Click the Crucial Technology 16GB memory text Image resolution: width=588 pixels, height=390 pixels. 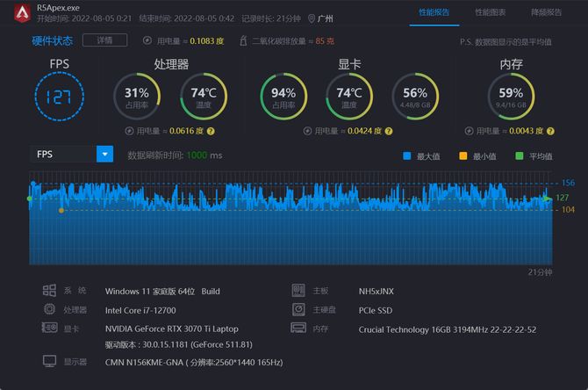click(448, 329)
